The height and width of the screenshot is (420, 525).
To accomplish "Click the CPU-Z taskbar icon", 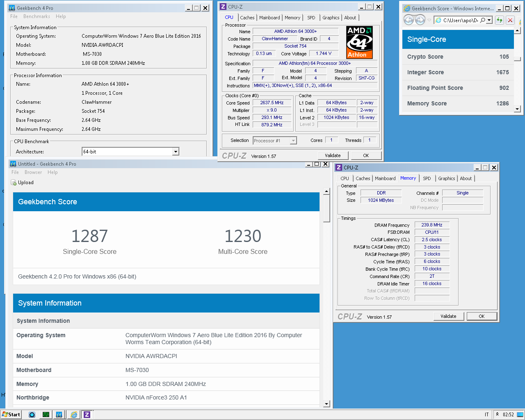I will click(x=87, y=415).
